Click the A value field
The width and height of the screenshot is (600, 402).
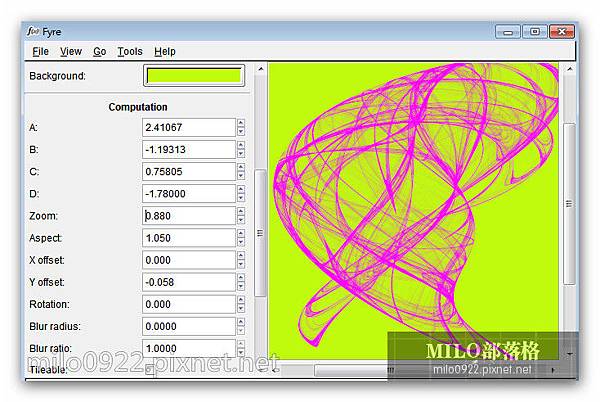tap(189, 127)
